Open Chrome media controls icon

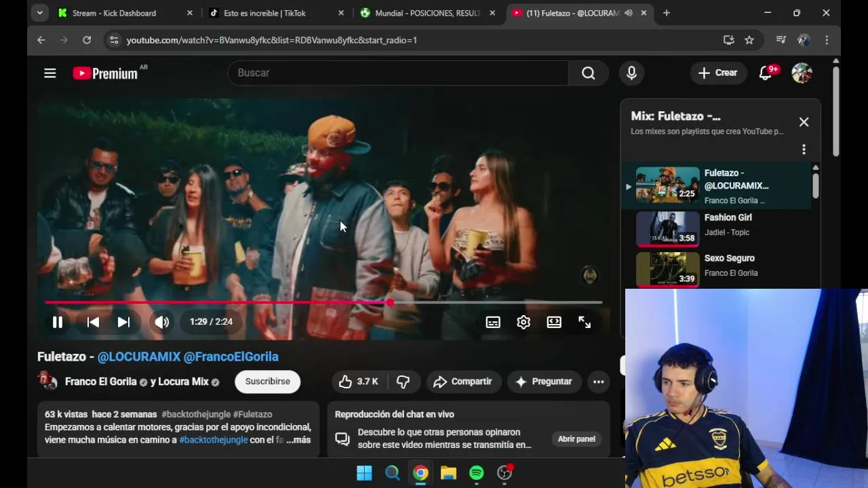click(781, 40)
